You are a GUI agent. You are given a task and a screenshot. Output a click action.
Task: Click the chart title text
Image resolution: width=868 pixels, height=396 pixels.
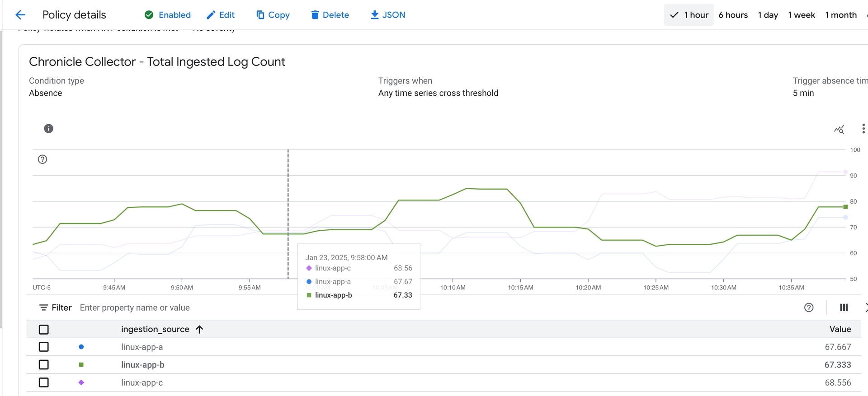click(157, 62)
